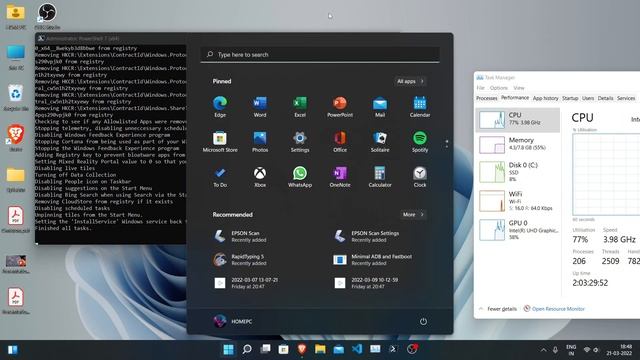Select Disk 0 (C:) performance entry
Viewport: 640px width, 360px height.
[518, 172]
